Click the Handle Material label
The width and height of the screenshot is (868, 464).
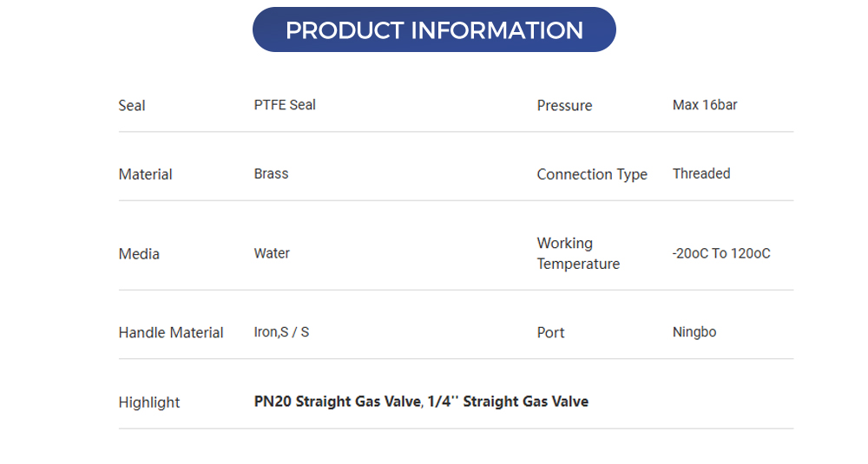[x=171, y=333]
